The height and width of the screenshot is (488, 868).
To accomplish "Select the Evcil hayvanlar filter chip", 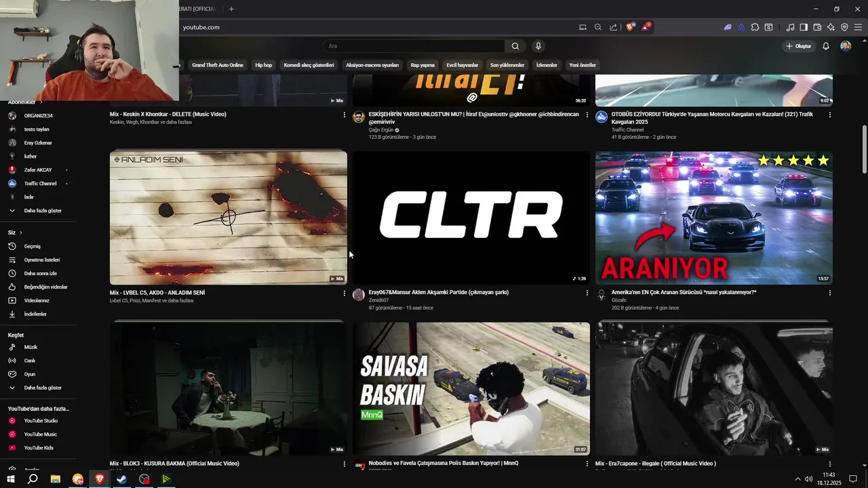I will (x=462, y=65).
